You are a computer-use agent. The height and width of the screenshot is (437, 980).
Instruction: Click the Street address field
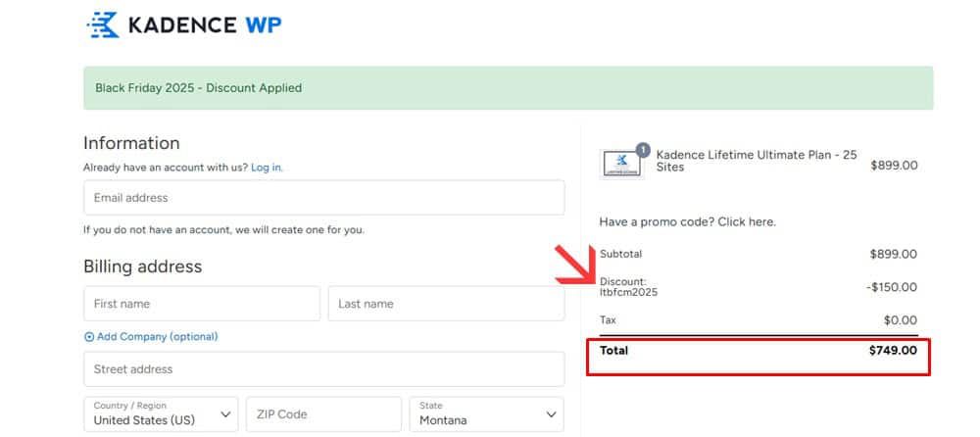tap(323, 369)
